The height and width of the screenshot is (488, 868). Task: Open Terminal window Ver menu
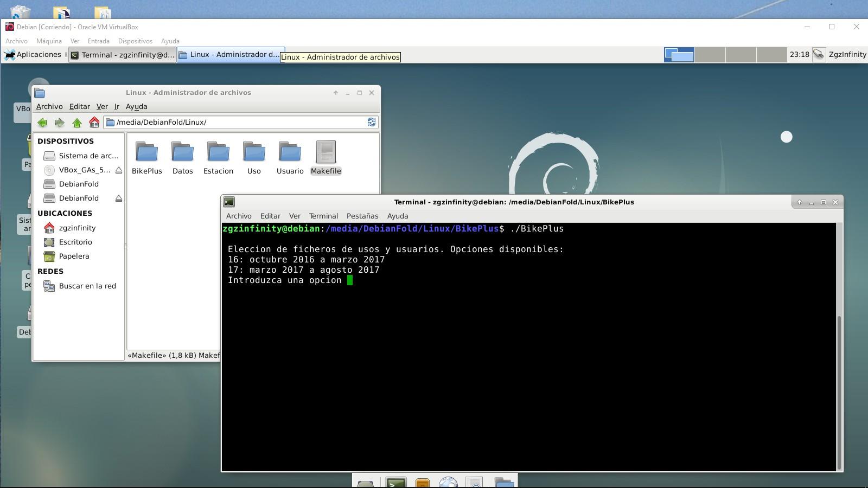(x=295, y=216)
